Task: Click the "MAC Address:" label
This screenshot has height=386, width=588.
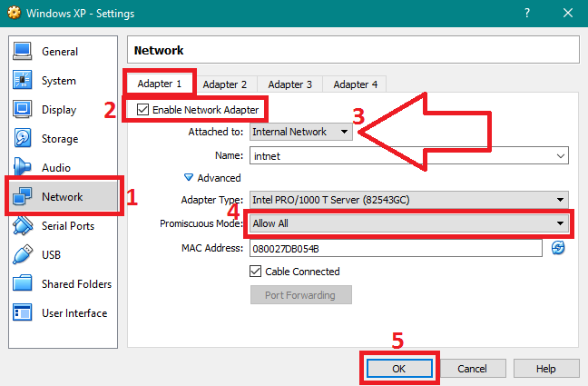Action: pos(212,248)
